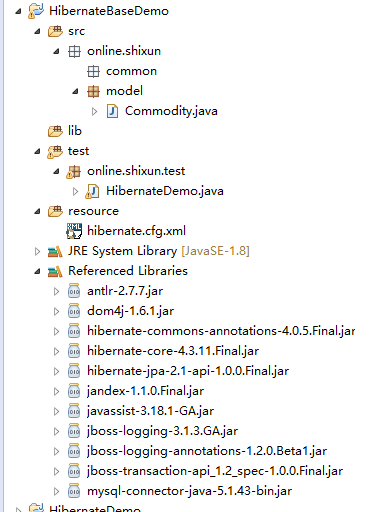389x512 pixels.
Task: Select jboss-transaction-api_1.2_spec-1.0.0.Final.jar label
Action: (x=215, y=471)
